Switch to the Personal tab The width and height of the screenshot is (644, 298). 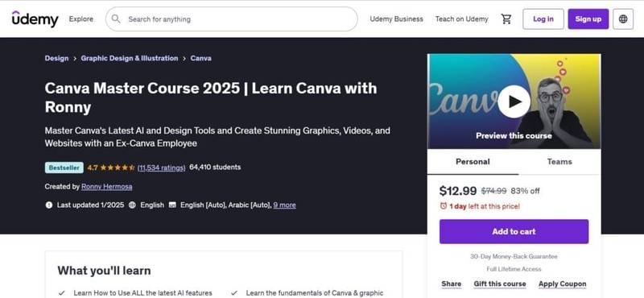pyautogui.click(x=473, y=162)
